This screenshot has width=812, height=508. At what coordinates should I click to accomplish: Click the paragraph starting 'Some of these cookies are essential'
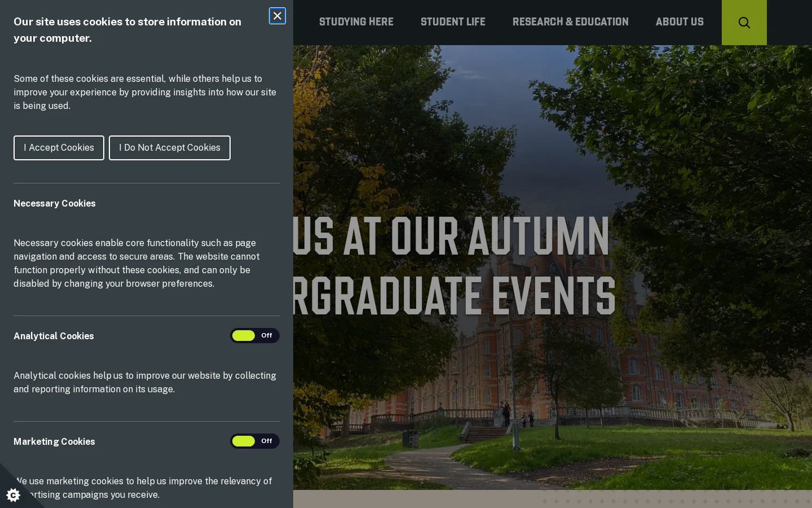tap(145, 92)
